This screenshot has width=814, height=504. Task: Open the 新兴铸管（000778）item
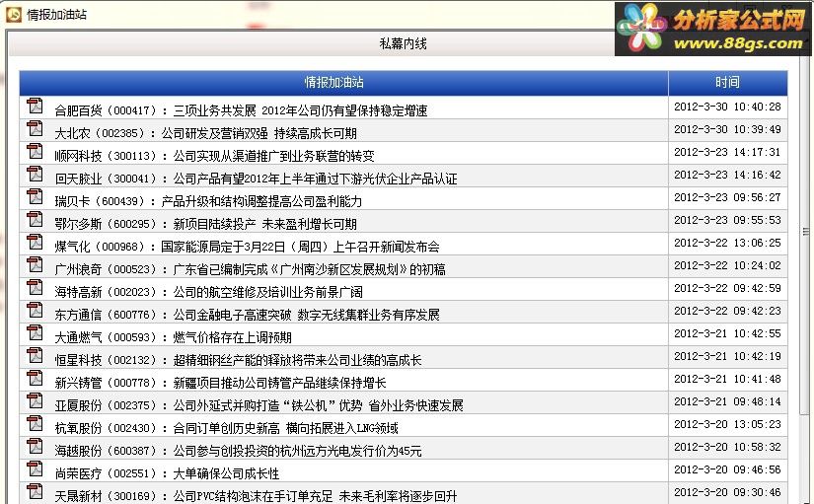coord(220,383)
